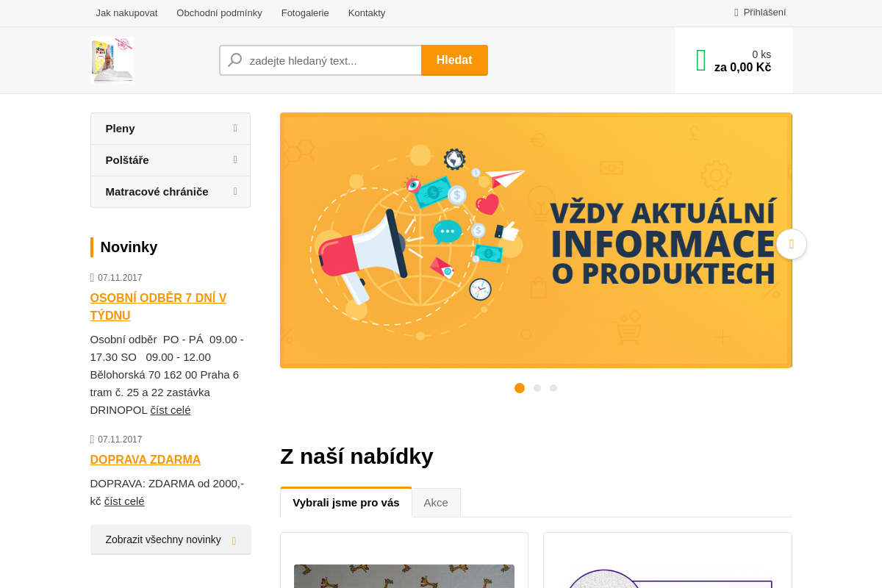Viewport: 882px width, 588px height.
Task: Click the Přihlášení login icon
Action: pos(736,12)
